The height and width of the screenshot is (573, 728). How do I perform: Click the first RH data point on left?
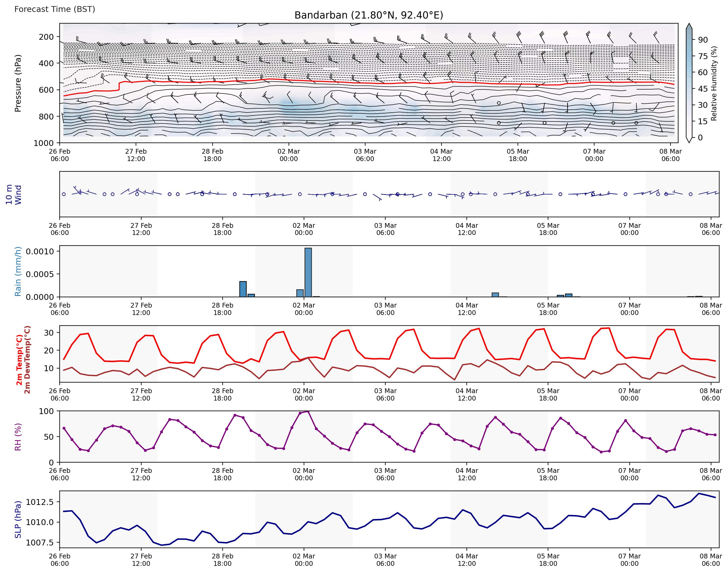(64, 428)
